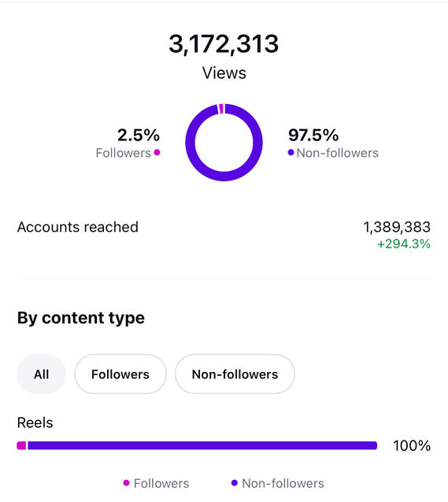This screenshot has height=502, width=448.
Task: Click the +294.3% change indicator
Action: [404, 244]
